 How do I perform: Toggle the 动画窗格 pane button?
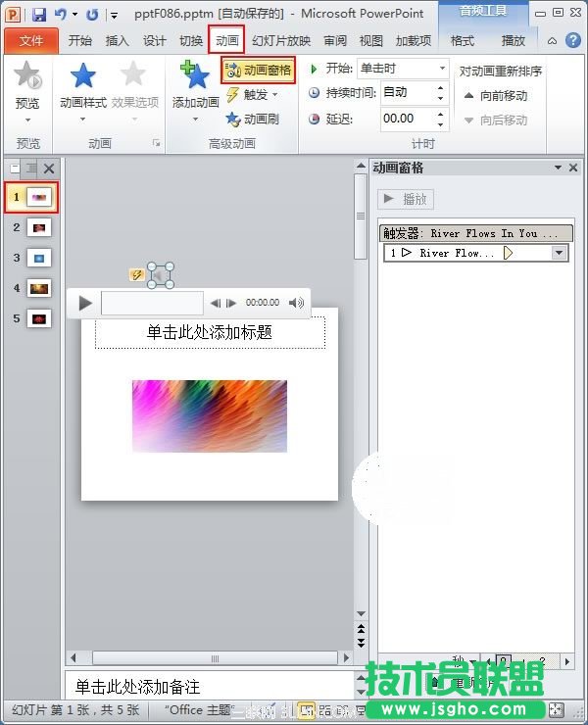(x=258, y=70)
